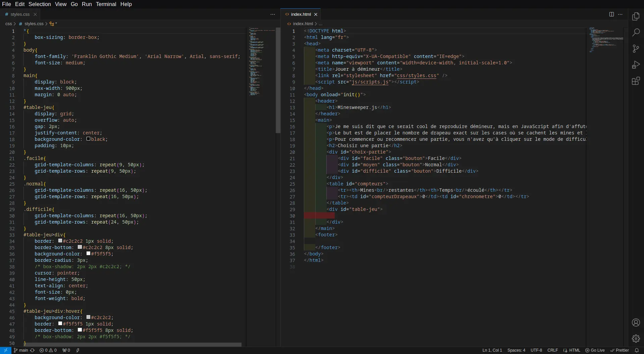This screenshot has width=644, height=354.
Task: Click the #f5f5f5 background-color swatch on line 36
Action: (x=88, y=253)
